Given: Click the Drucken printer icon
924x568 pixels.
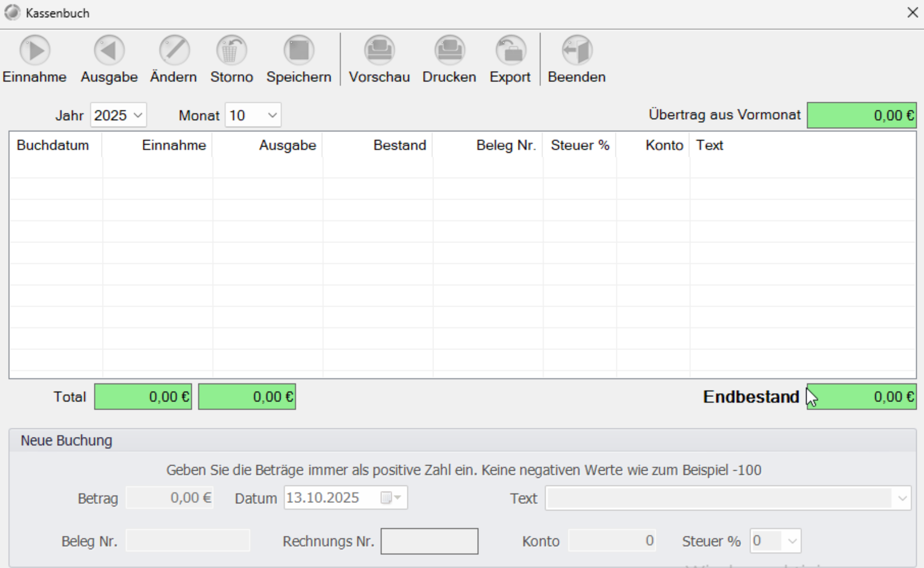Looking at the screenshot, I should pos(450,50).
